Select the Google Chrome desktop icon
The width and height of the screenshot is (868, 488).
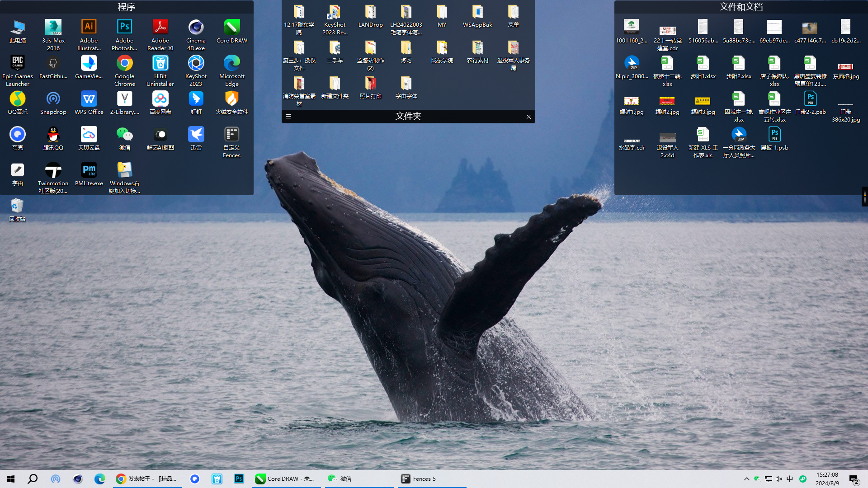[125, 70]
